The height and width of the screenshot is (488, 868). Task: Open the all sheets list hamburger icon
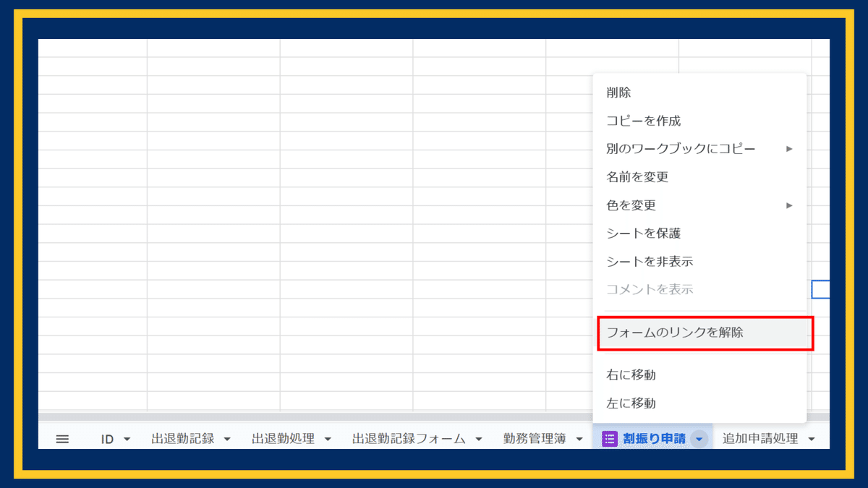[x=62, y=439]
